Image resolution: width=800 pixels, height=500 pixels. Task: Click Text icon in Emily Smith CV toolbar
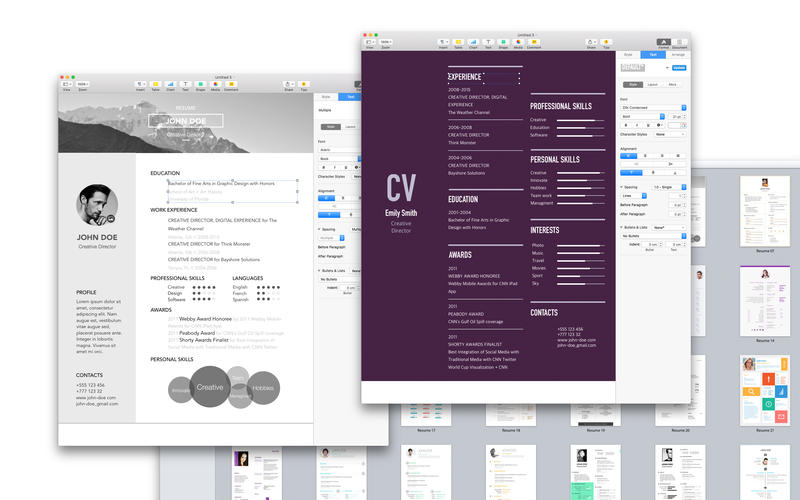click(488, 42)
